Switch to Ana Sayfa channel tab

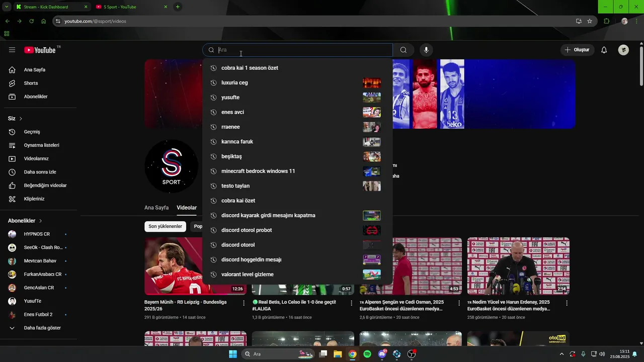pyautogui.click(x=156, y=208)
